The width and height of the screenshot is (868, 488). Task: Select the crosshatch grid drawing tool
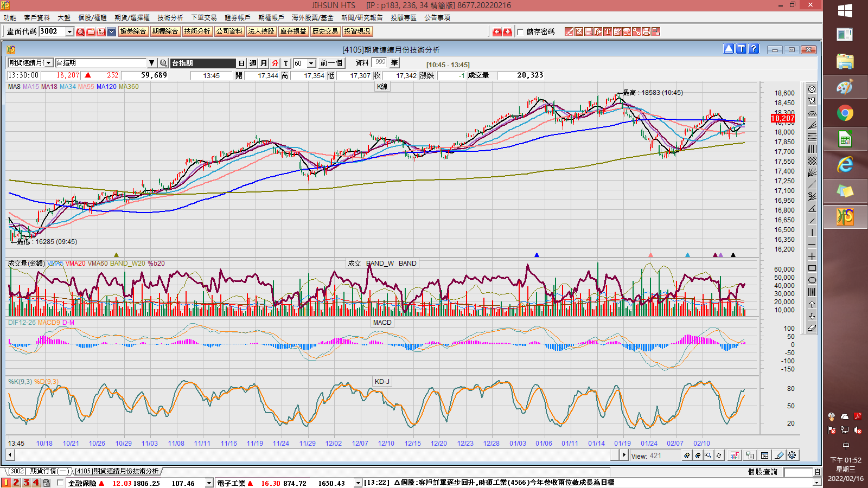pos(812,160)
